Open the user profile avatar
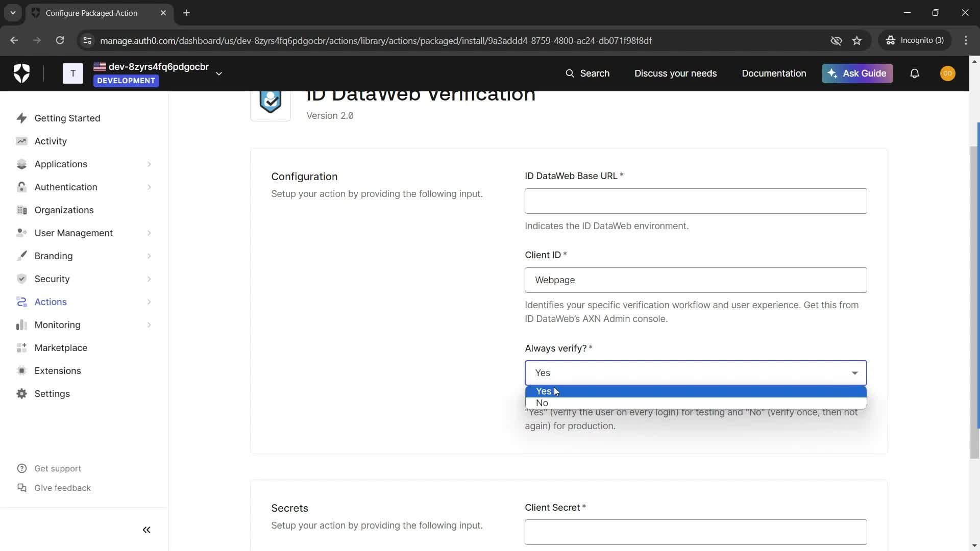Viewport: 980px width, 551px height. click(x=948, y=73)
